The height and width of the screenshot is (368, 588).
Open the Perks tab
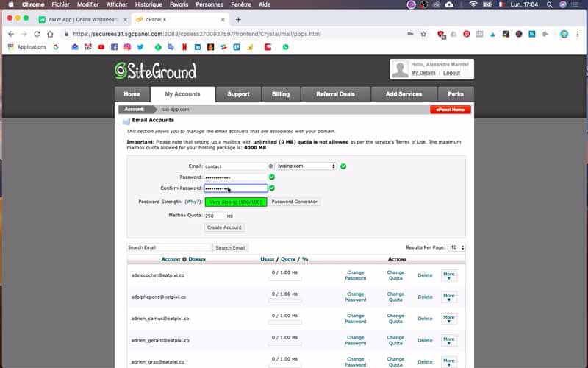(x=456, y=94)
